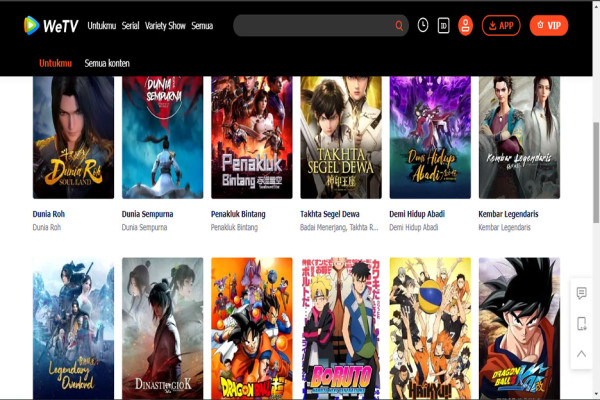600x400 pixels.
Task: Switch to Semua konten tab
Action: [107, 63]
